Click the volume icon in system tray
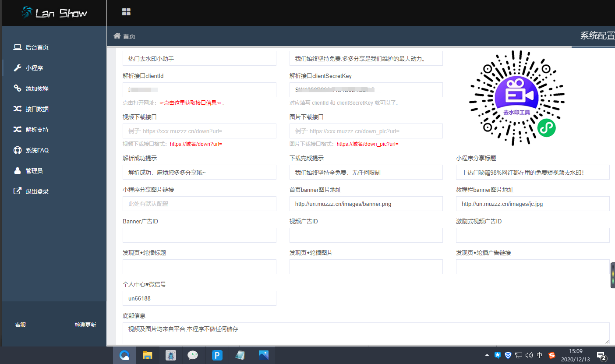Screen dimensions: 615x364 529,355
